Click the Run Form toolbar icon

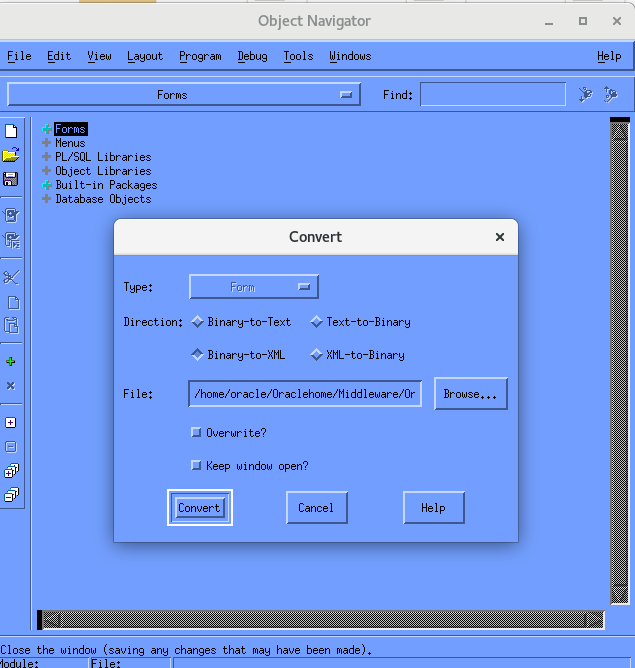pos(11,216)
